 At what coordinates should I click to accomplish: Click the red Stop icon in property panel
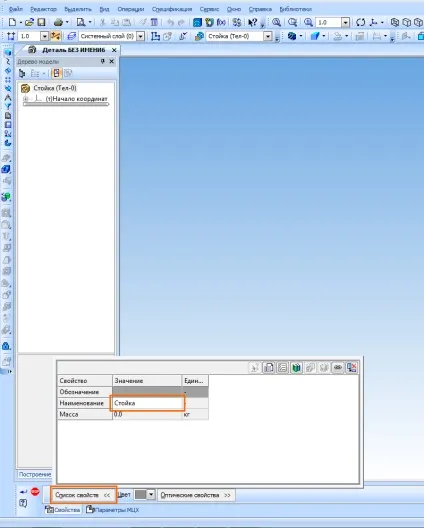pos(35,492)
